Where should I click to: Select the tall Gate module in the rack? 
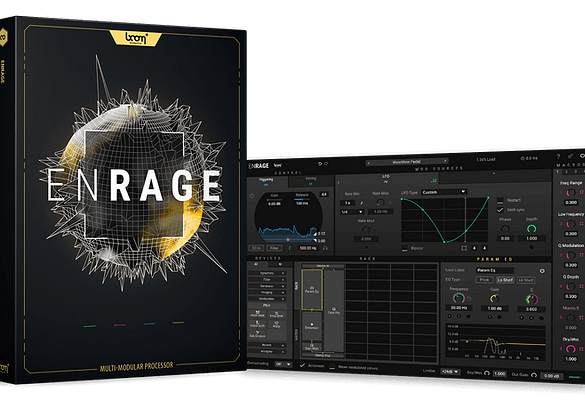[x=334, y=310]
